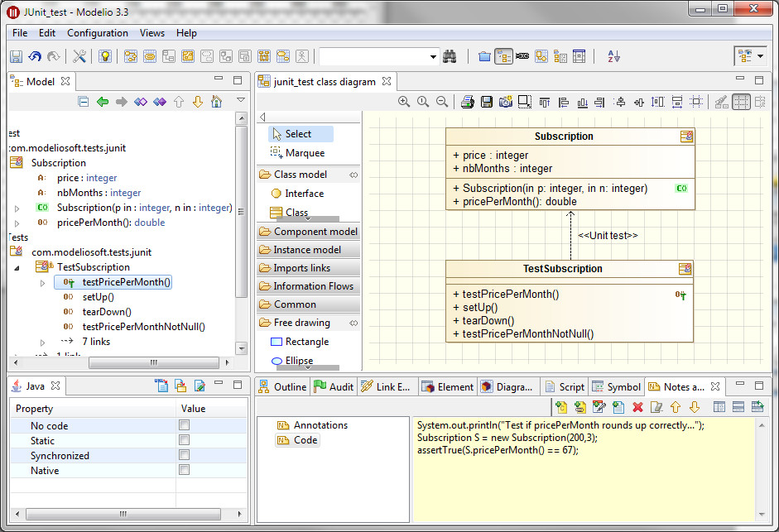Click the light bulb icon
Image resolution: width=779 pixels, height=532 pixels.
105,56
